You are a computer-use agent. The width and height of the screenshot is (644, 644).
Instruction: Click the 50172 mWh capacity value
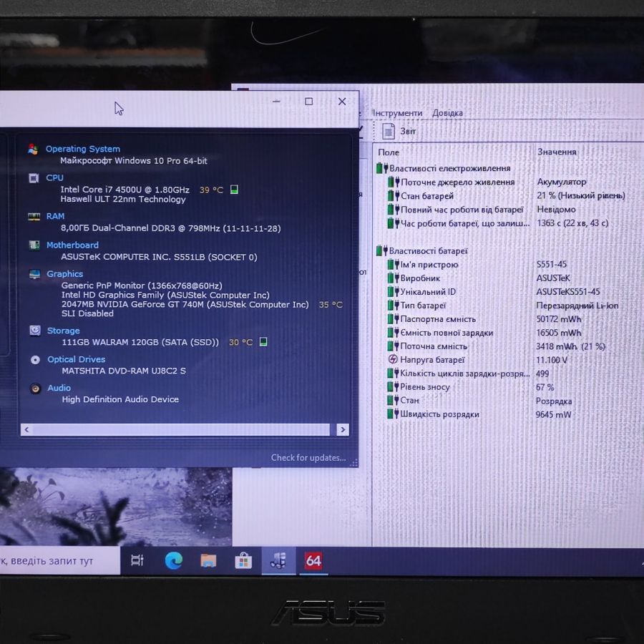559,319
